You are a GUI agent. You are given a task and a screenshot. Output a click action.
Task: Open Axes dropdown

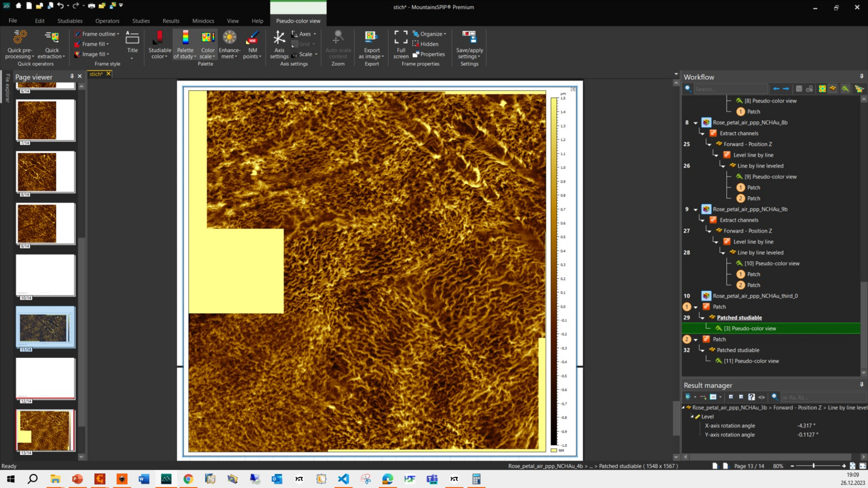point(303,34)
